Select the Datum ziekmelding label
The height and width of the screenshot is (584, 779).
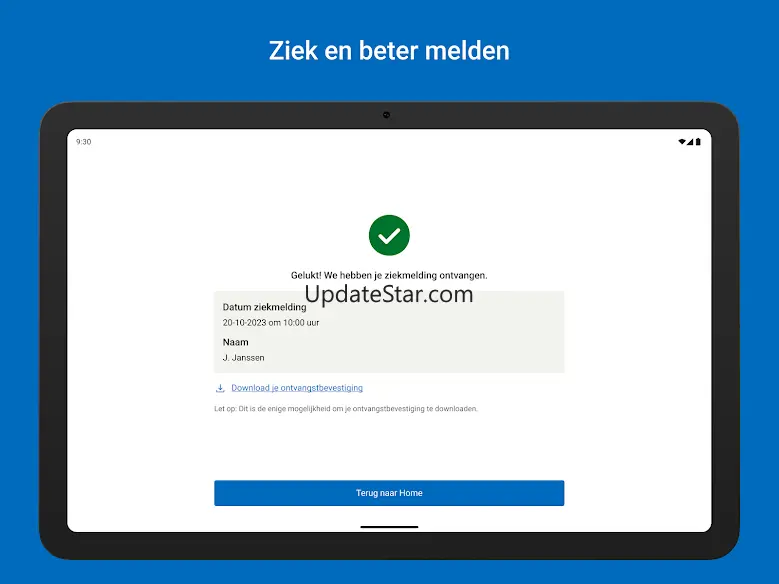tap(264, 307)
